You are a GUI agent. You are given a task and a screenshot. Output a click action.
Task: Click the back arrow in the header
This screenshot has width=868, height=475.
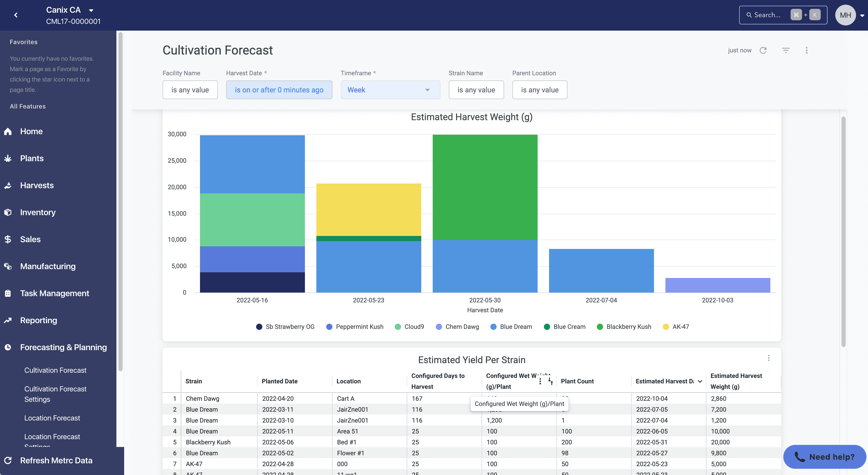click(x=16, y=15)
